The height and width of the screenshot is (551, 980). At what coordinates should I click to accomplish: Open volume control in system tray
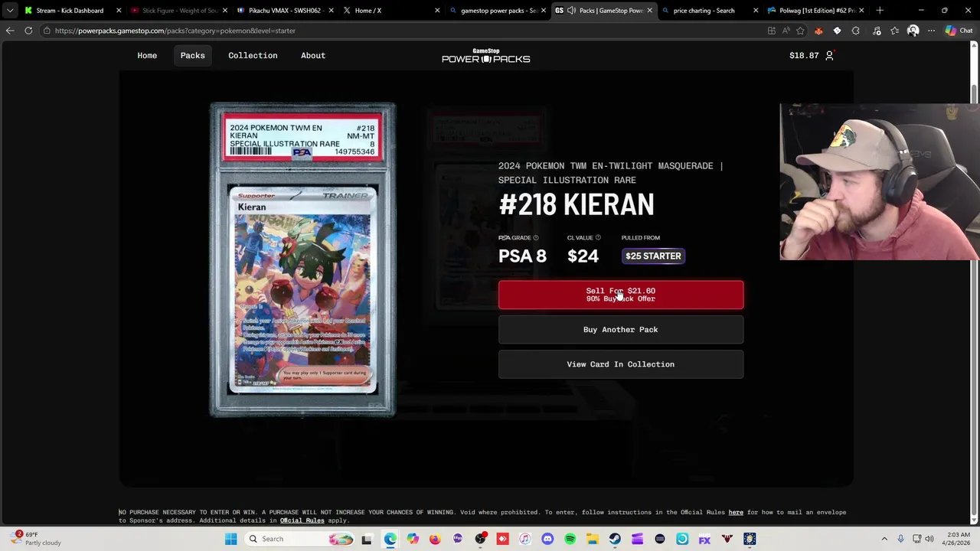(x=929, y=539)
